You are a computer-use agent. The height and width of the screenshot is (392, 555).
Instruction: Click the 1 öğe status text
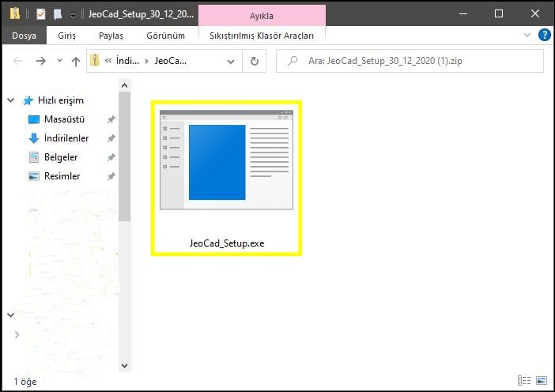tap(25, 382)
